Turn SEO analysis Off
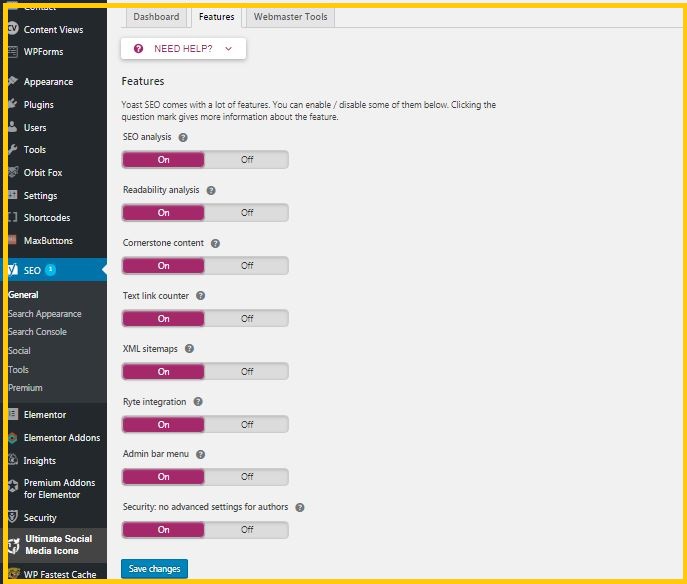The width and height of the screenshot is (687, 584). [x=247, y=159]
